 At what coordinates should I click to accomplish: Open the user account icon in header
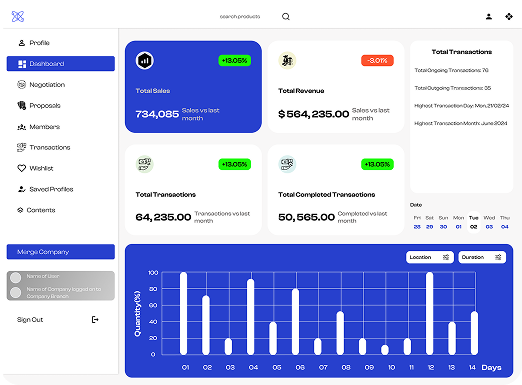point(489,16)
